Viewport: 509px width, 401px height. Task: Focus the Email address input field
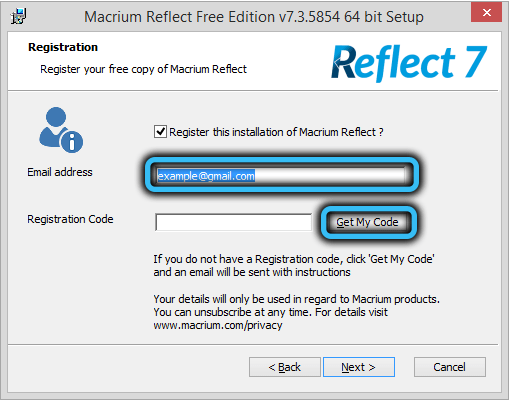[x=281, y=175]
